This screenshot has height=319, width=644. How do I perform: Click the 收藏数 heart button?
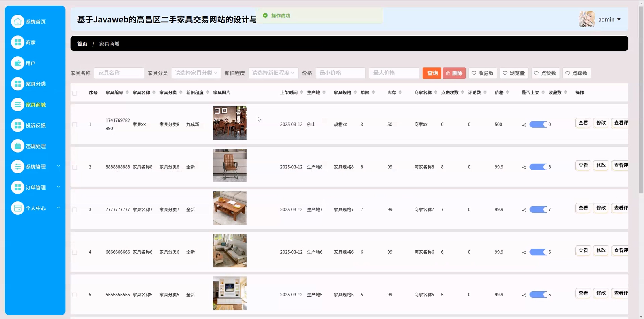[483, 73]
